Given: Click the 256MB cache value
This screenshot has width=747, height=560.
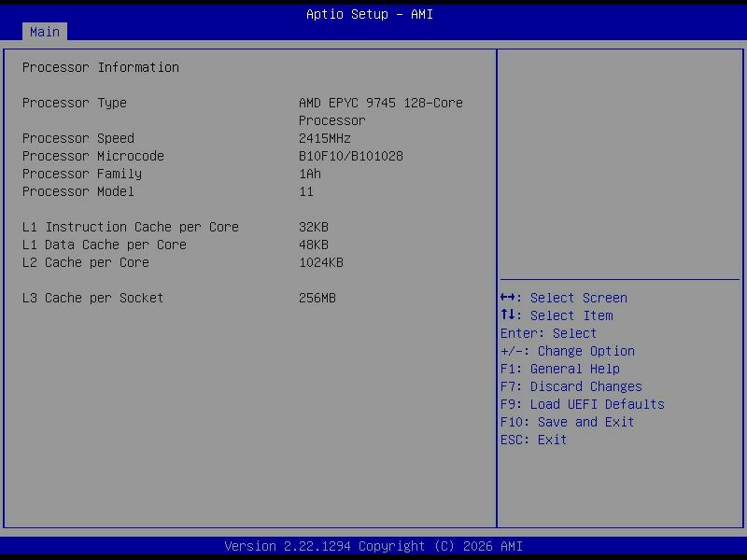Looking at the screenshot, I should tap(317, 298).
